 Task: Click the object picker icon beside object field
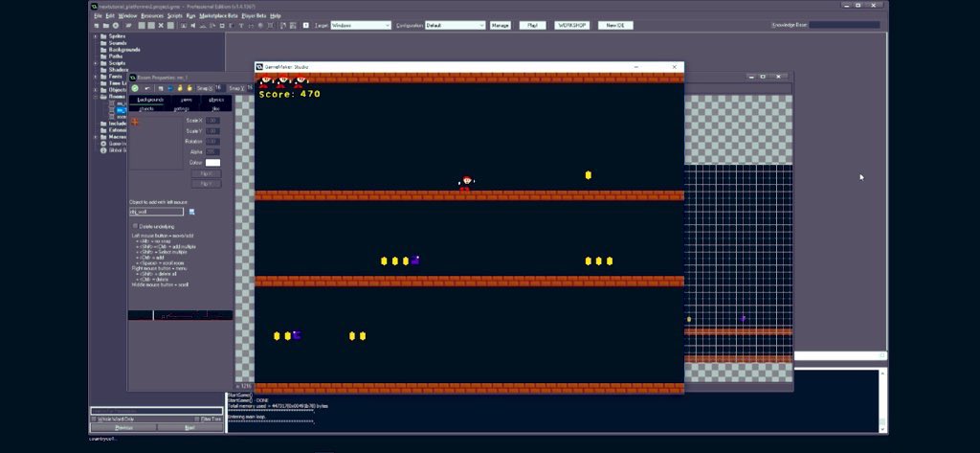point(191,212)
